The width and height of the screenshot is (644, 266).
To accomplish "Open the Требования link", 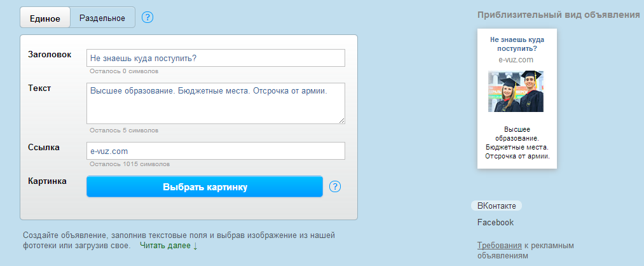I will coord(500,246).
